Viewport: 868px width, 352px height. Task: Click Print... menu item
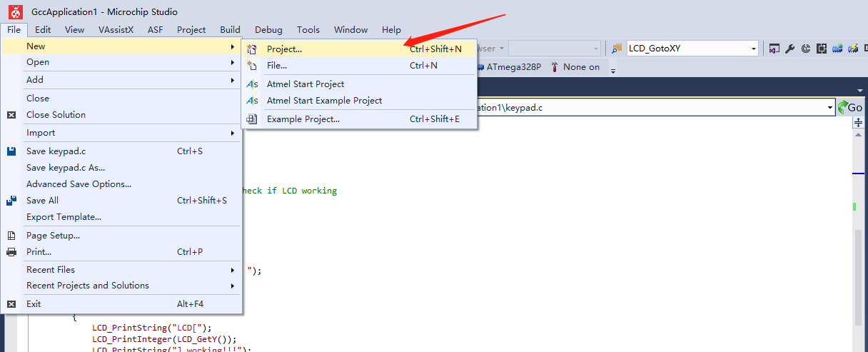(121, 251)
